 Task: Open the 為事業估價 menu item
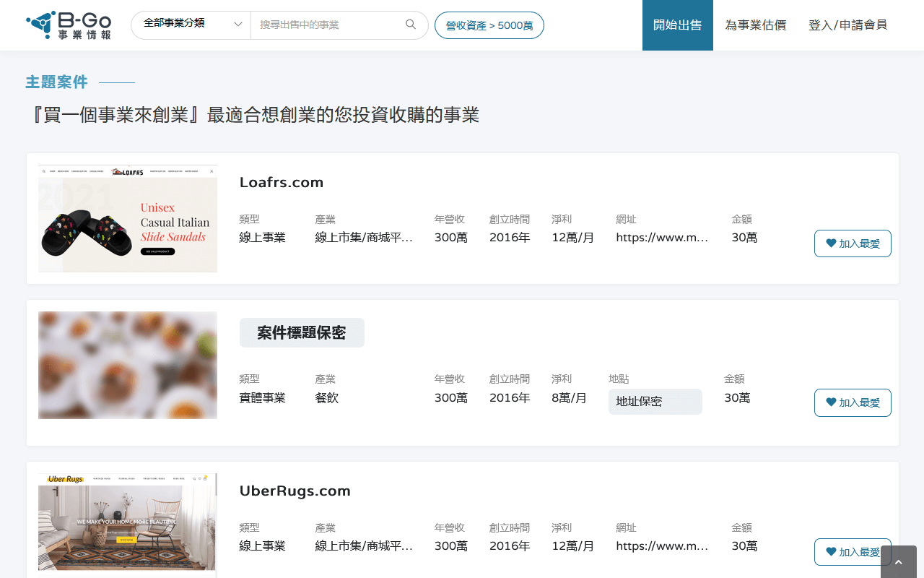coord(755,25)
